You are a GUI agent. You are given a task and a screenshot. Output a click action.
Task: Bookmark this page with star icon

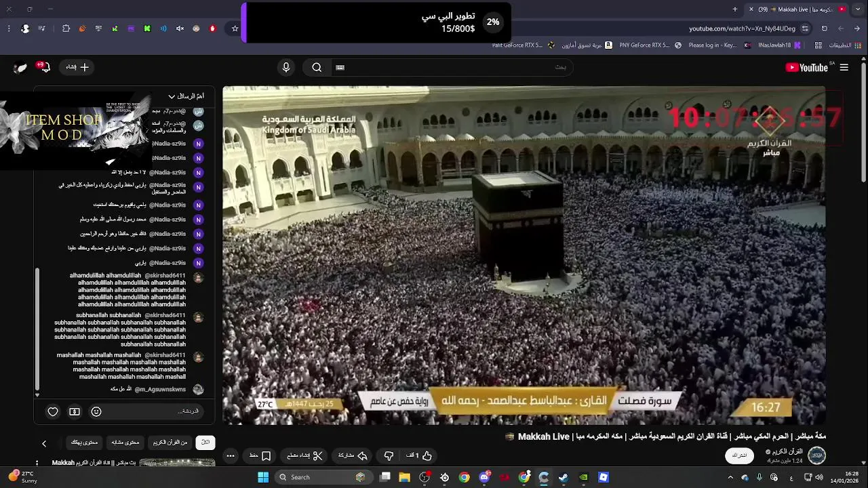(x=235, y=28)
